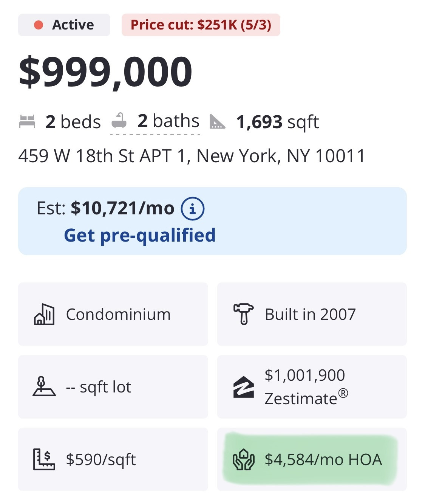Viewport: 425px width, 504px height.
Task: Select the $999,000 listing price
Action: point(106,72)
